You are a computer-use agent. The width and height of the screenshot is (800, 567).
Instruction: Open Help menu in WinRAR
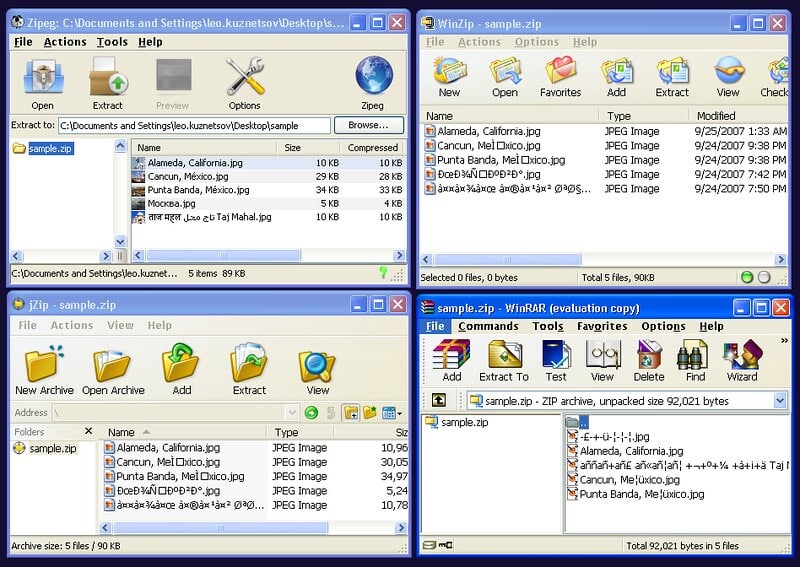coord(711,326)
